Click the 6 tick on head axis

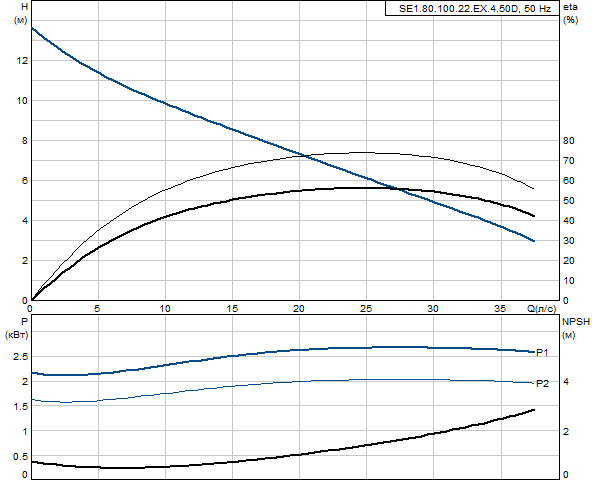pyautogui.click(x=25, y=181)
